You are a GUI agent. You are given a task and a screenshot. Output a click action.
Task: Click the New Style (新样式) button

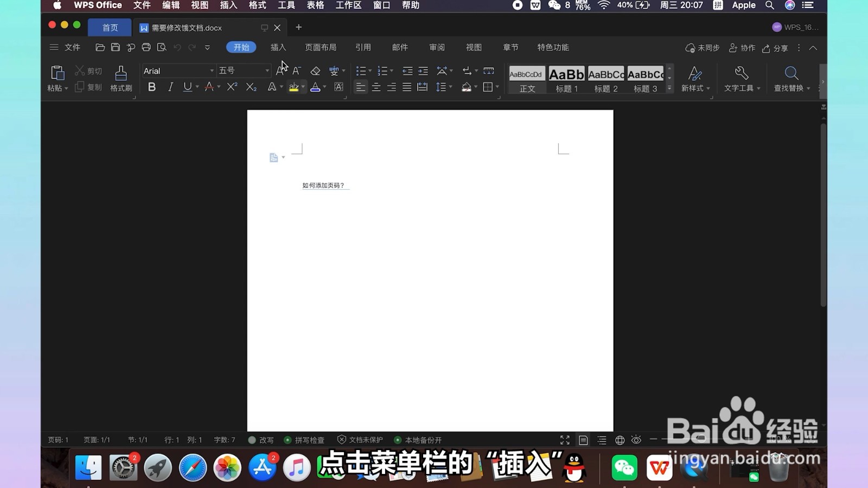695,79
